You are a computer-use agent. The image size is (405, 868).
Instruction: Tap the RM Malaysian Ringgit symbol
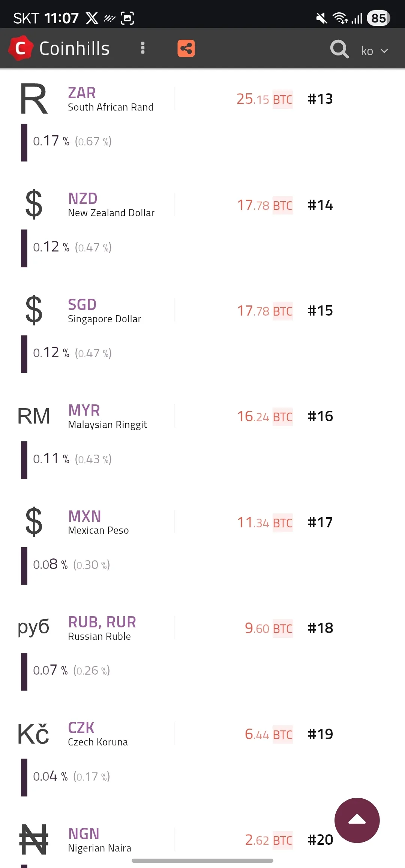tap(34, 416)
